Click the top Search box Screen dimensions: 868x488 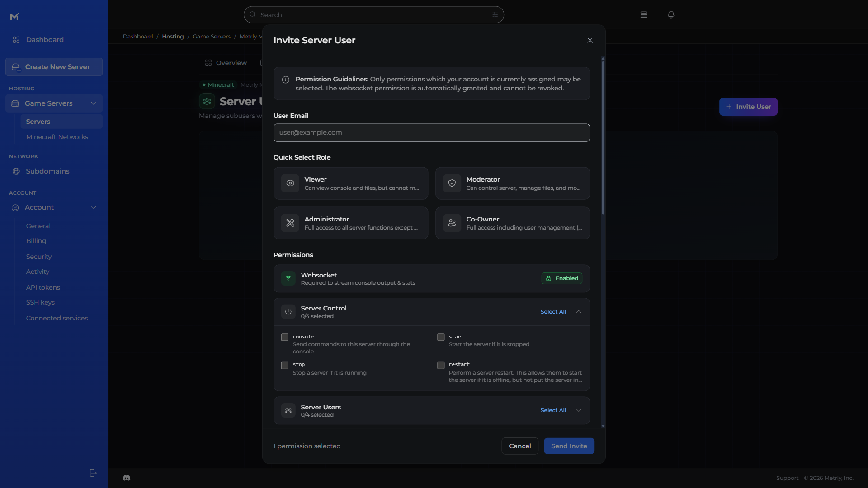click(x=373, y=15)
